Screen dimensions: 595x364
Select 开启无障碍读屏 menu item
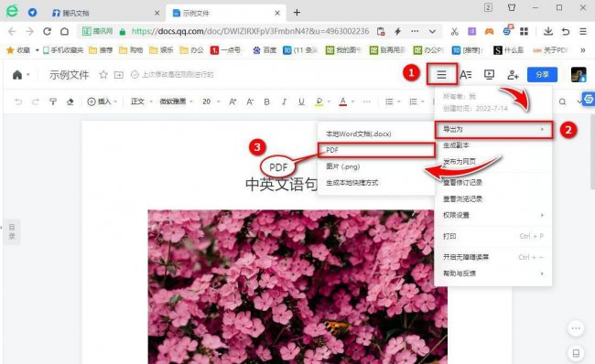[x=493, y=257]
